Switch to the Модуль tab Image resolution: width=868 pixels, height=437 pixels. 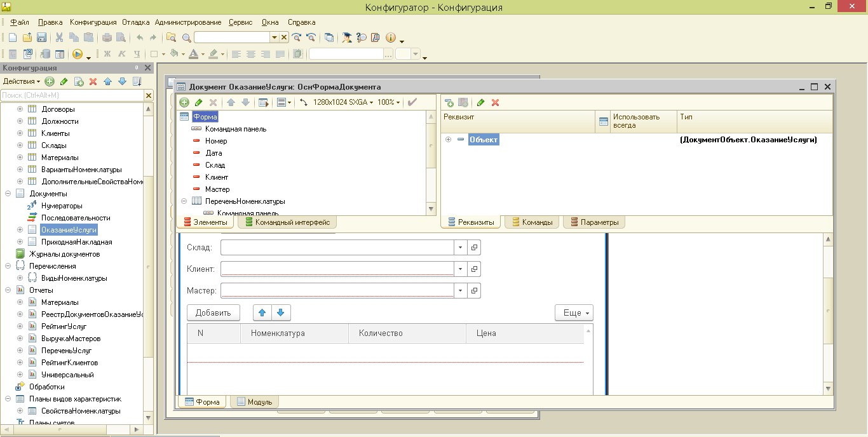pos(254,402)
